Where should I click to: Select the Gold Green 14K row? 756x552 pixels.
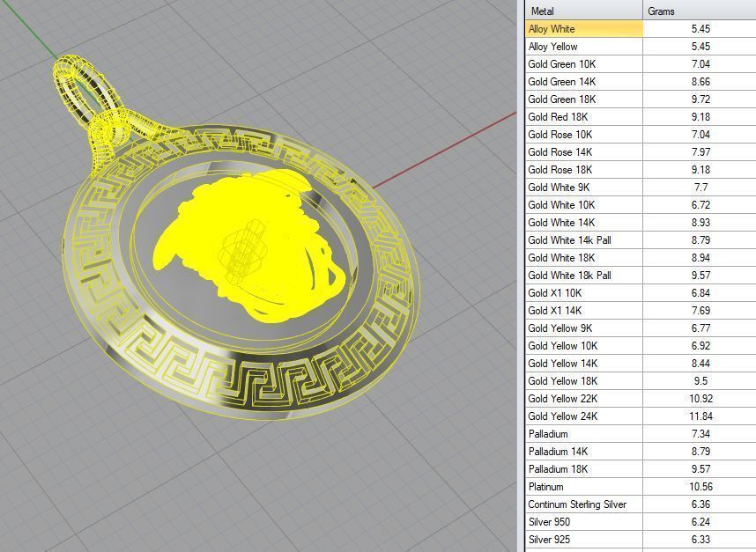[641, 81]
